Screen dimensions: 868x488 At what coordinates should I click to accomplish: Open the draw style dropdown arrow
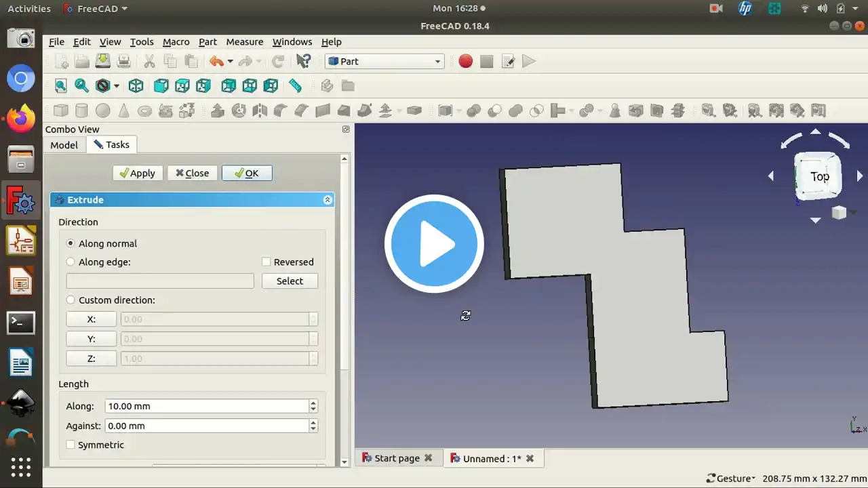(x=117, y=85)
